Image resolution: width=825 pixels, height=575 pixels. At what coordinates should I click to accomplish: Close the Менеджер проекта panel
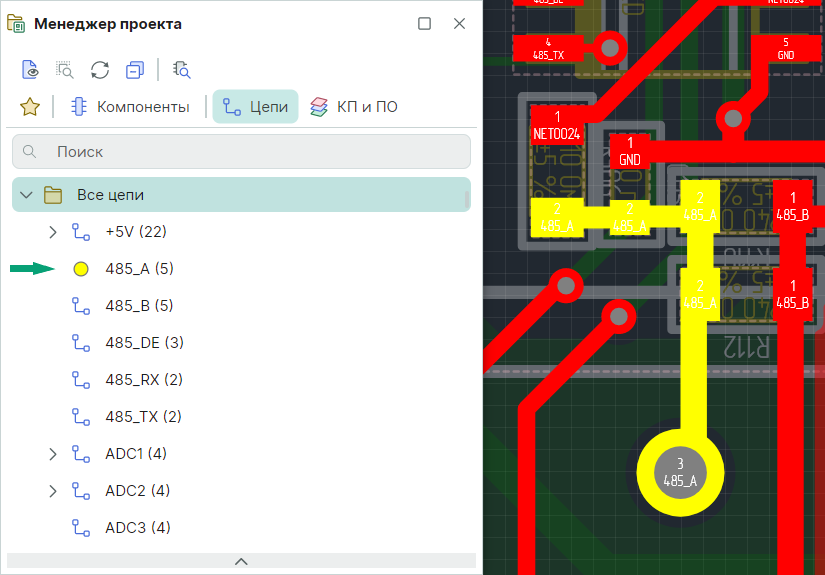click(459, 24)
